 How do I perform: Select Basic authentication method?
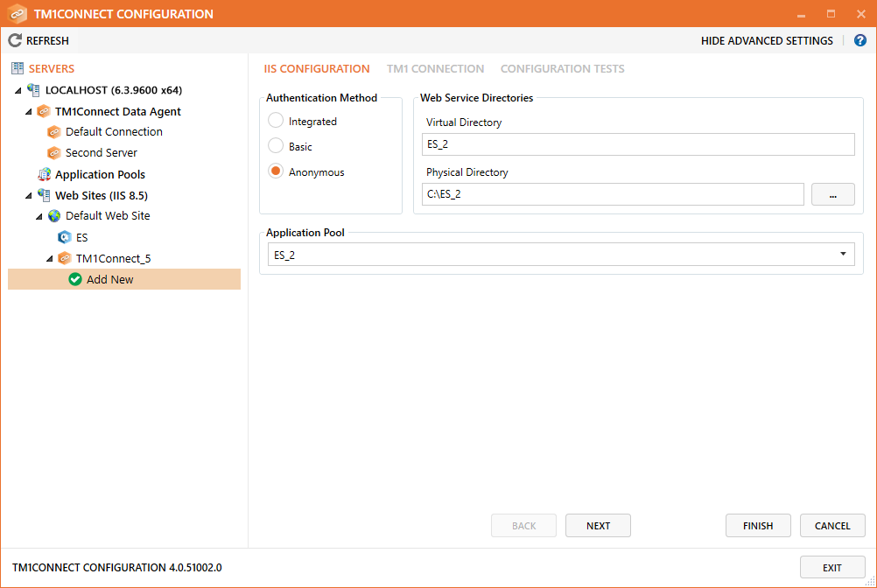click(275, 145)
